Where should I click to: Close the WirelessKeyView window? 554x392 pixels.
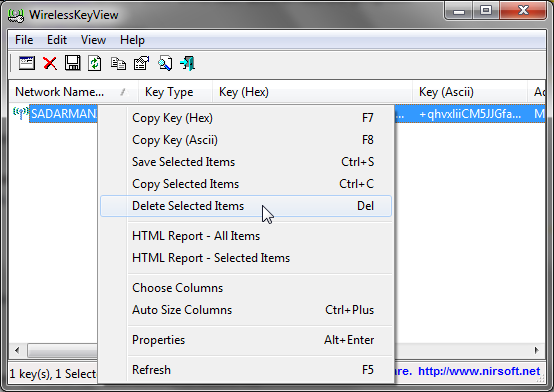[523, 11]
